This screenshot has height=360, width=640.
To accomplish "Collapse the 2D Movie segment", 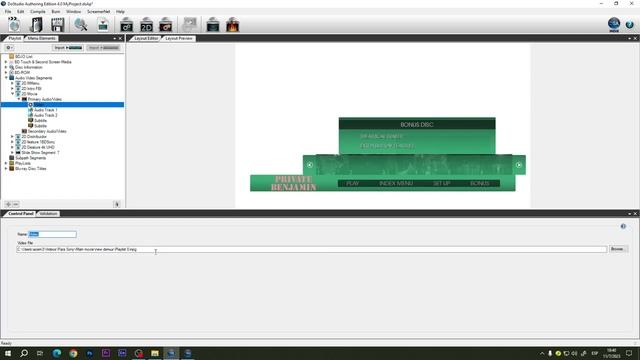I will coord(12,94).
